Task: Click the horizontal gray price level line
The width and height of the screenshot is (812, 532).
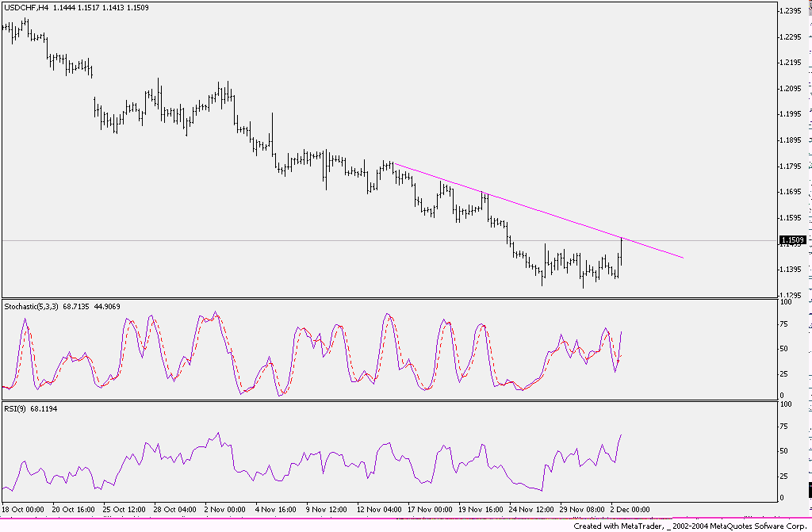Action: pyautogui.click(x=389, y=240)
